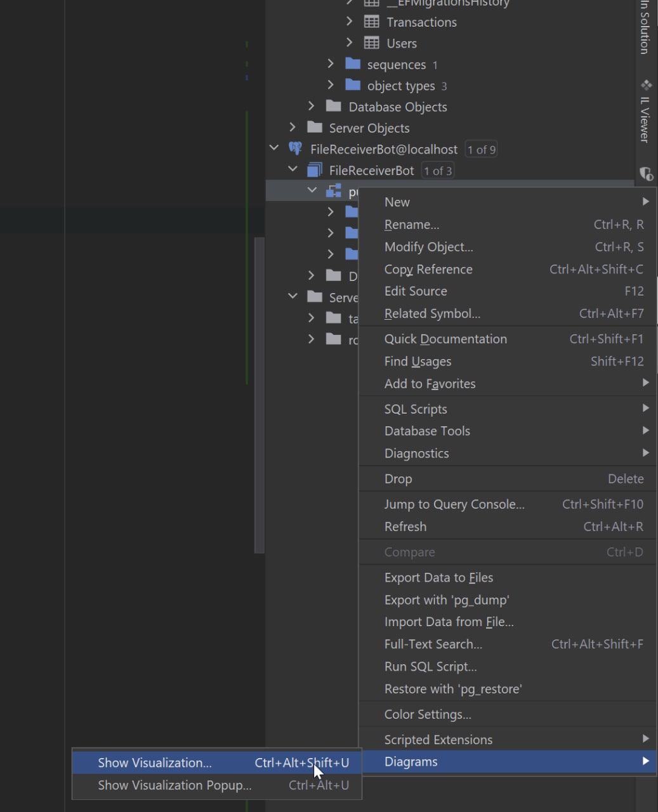Select Show Visualization Popup...
Screen dimensions: 658x812
[x=216, y=785]
